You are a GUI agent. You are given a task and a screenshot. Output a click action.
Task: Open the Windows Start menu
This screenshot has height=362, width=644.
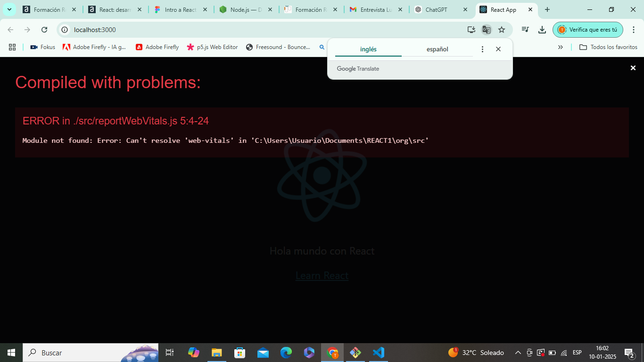click(11, 353)
